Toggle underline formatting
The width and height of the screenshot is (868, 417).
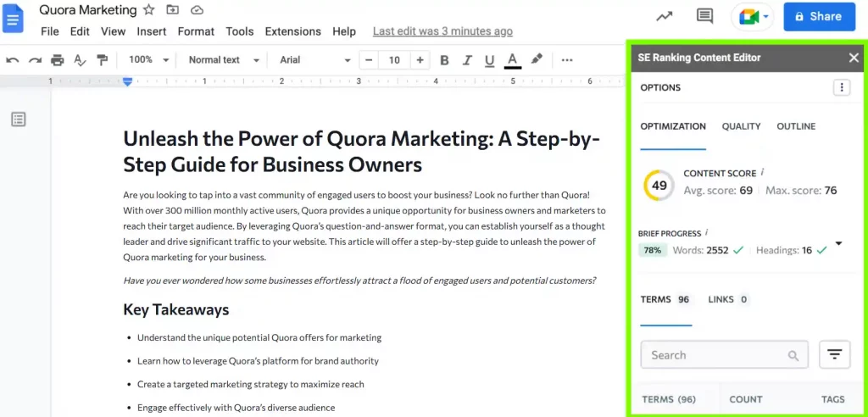(489, 60)
